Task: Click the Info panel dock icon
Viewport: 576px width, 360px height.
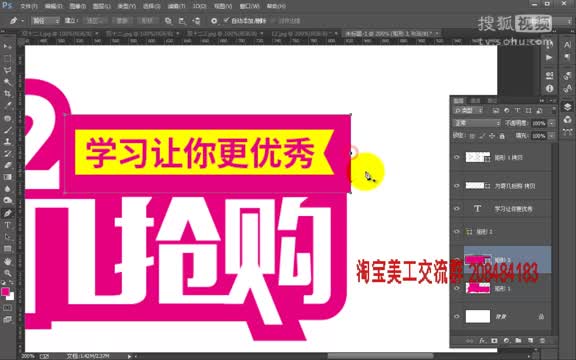Action: (x=550, y=89)
